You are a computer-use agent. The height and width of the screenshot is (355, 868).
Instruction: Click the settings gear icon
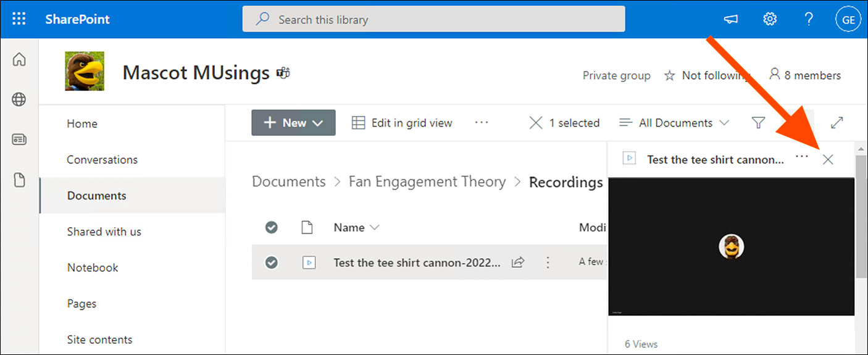769,19
